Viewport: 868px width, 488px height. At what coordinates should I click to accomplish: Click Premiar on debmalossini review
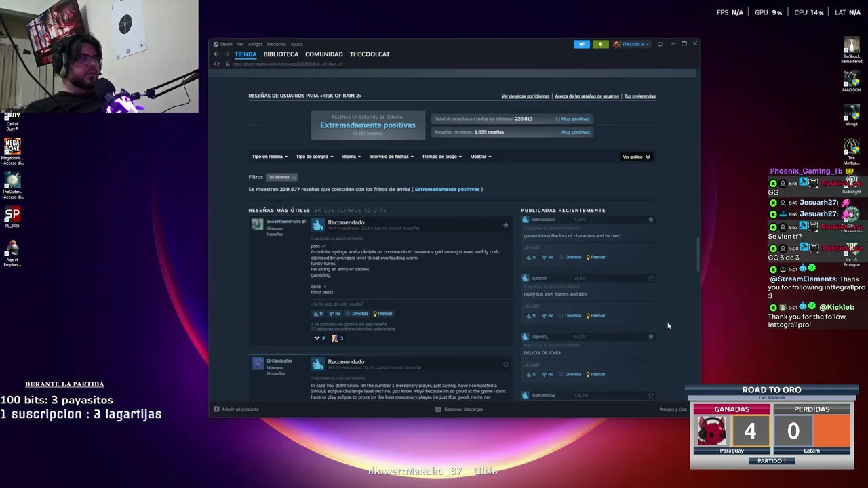click(596, 257)
